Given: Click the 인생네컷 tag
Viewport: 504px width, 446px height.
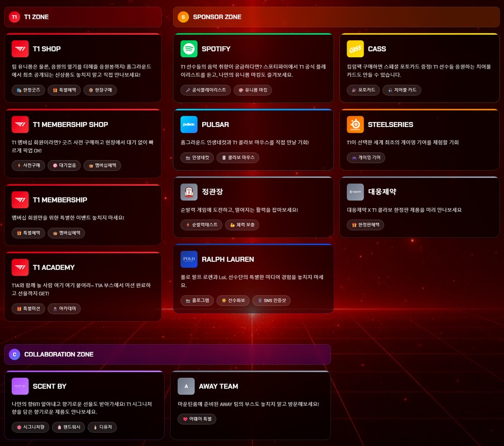Looking at the screenshot, I should coord(197,157).
